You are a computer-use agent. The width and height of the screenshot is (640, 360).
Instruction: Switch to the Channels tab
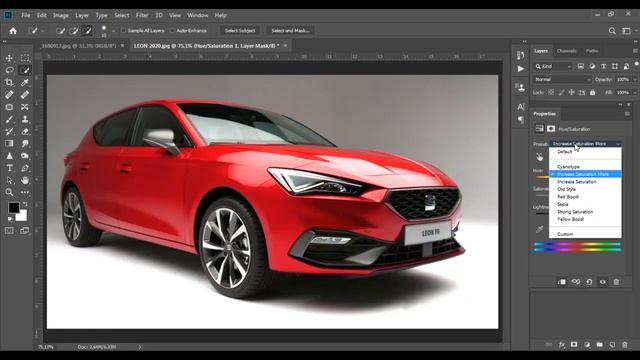pos(567,51)
